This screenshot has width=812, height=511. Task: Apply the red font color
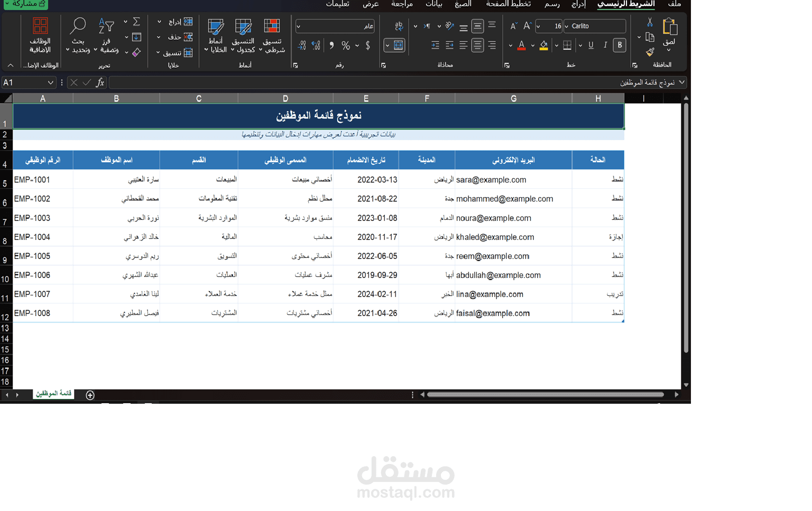[x=521, y=45]
